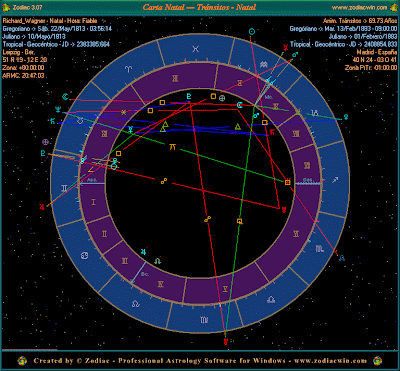Click the globe icon beside www.zodiacwin.com at top
Viewport: 400px width, 371px height.
[x=394, y=7]
